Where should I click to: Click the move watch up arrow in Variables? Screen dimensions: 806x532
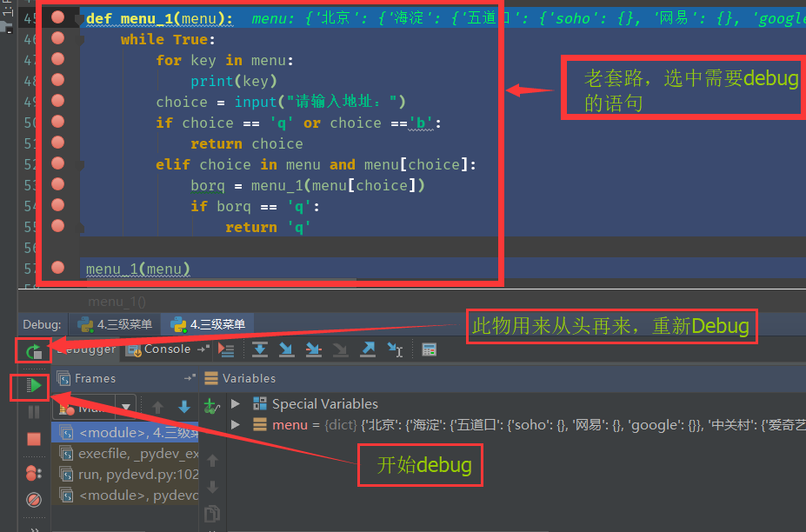(x=212, y=461)
